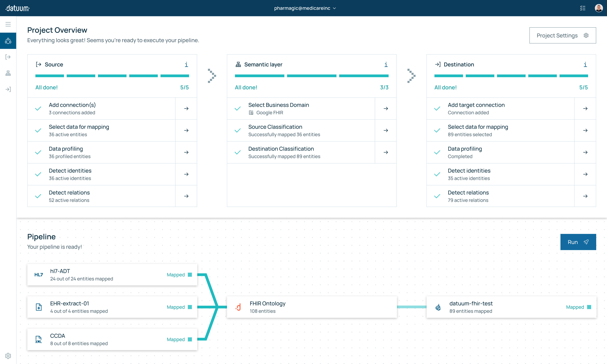Click the Source sidebar icon

tap(8, 57)
